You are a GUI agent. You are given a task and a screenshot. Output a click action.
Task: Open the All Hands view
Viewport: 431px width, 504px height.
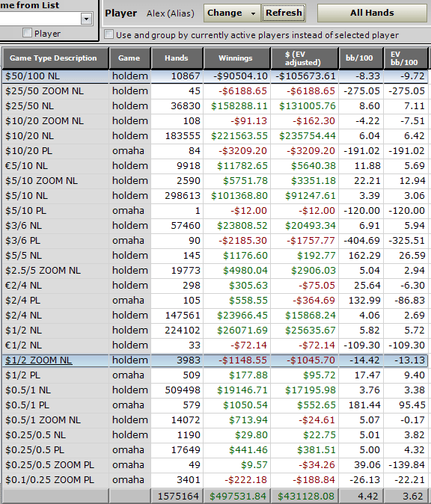tap(372, 13)
